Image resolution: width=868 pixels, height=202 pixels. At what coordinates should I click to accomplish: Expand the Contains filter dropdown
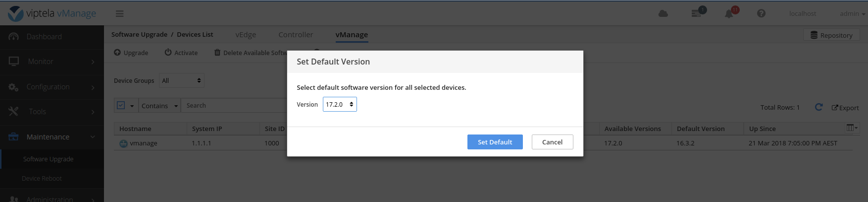[x=159, y=106]
